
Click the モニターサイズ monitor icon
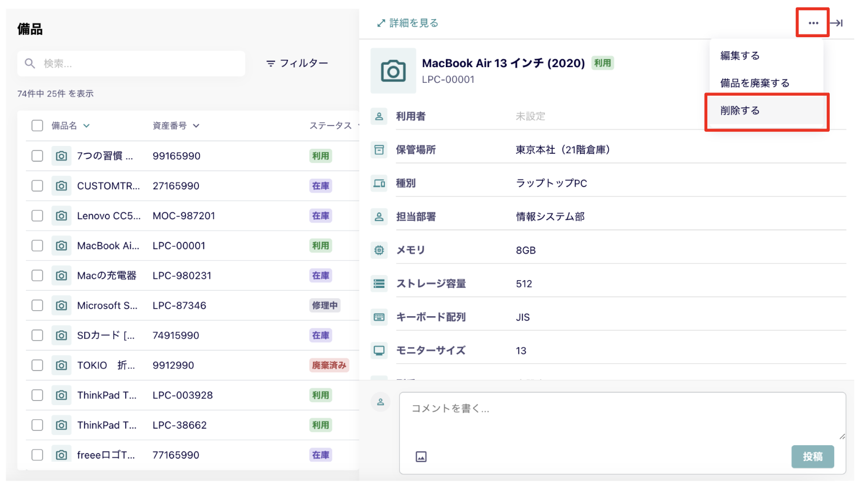379,351
